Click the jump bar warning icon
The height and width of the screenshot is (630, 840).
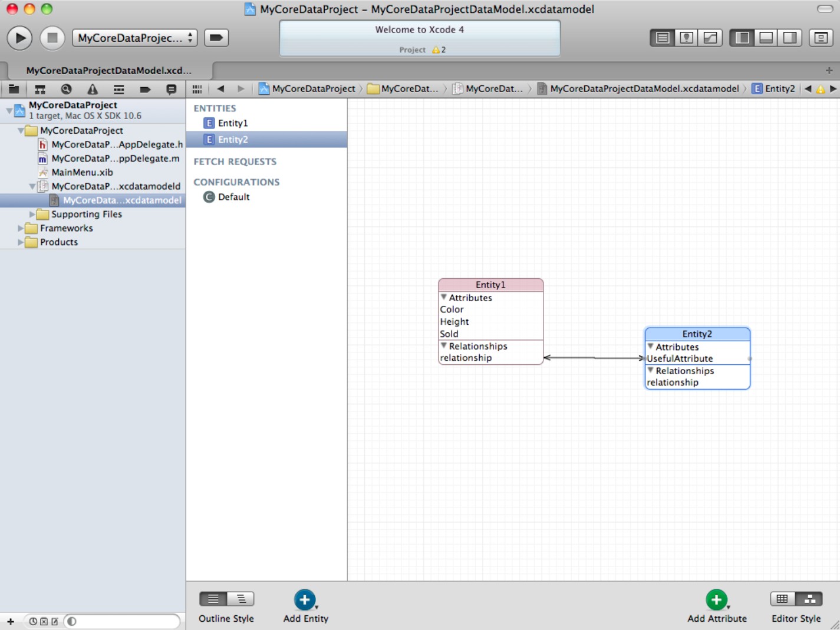pos(820,89)
